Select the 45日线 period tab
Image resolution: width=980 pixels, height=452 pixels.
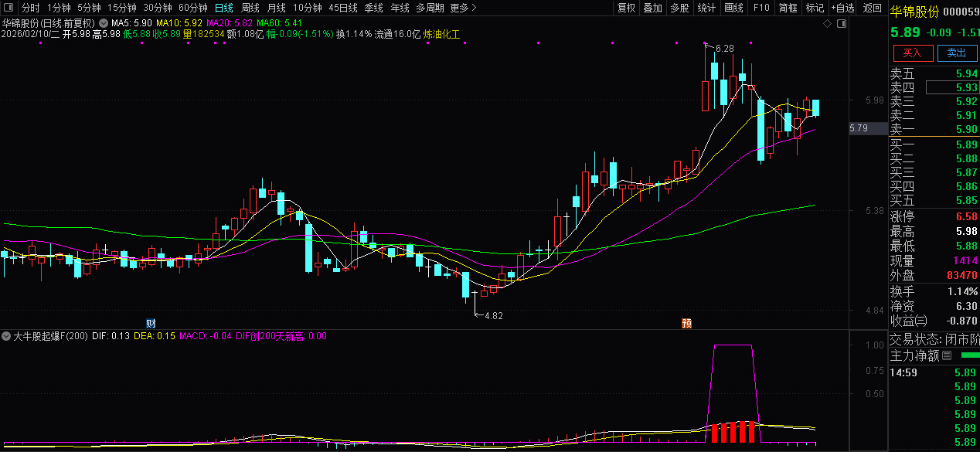(x=343, y=8)
